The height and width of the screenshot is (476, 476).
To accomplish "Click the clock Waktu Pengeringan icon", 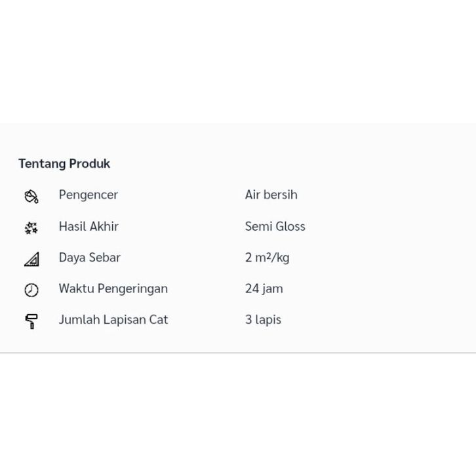I will point(31,290).
